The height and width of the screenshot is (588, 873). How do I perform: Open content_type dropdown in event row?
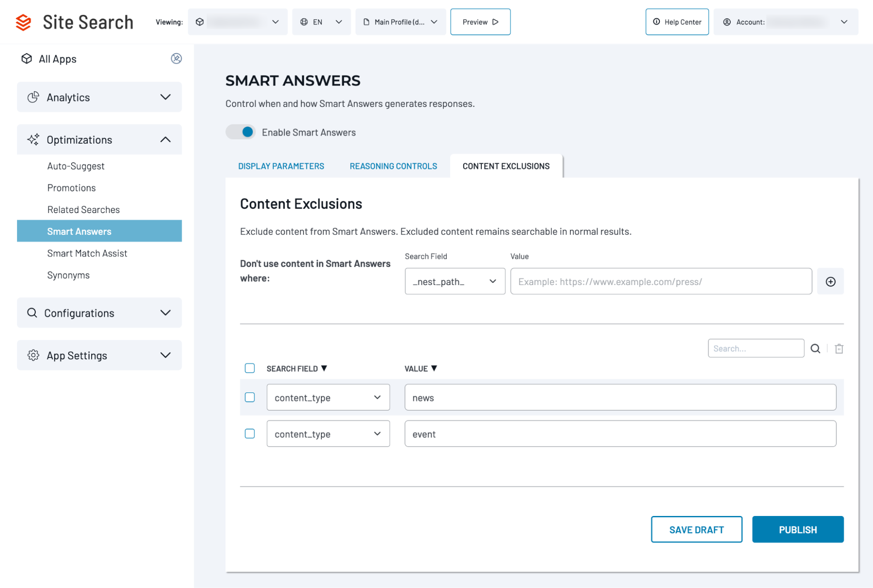click(328, 433)
